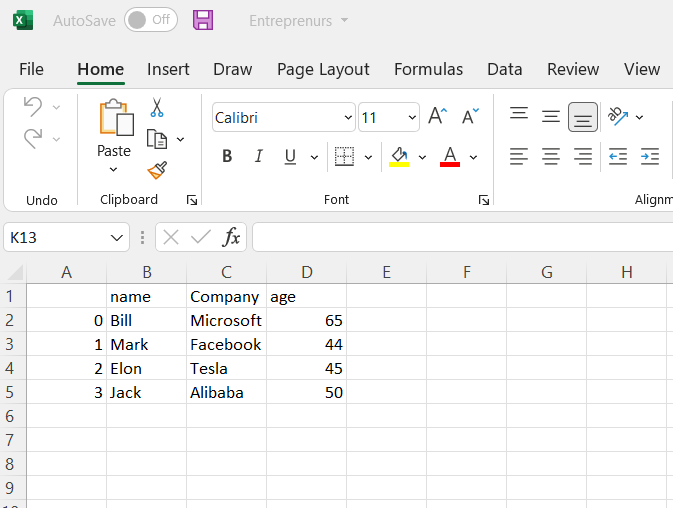The width and height of the screenshot is (673, 508).
Task: Expand the Name Box dropdown arrow
Action: tap(117, 237)
